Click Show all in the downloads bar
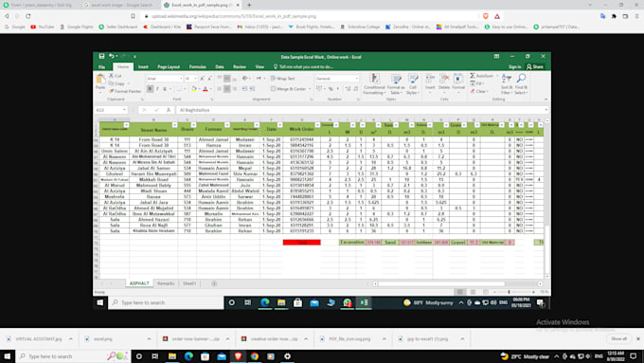This screenshot has width=644, height=363. pyautogui.click(x=619, y=338)
